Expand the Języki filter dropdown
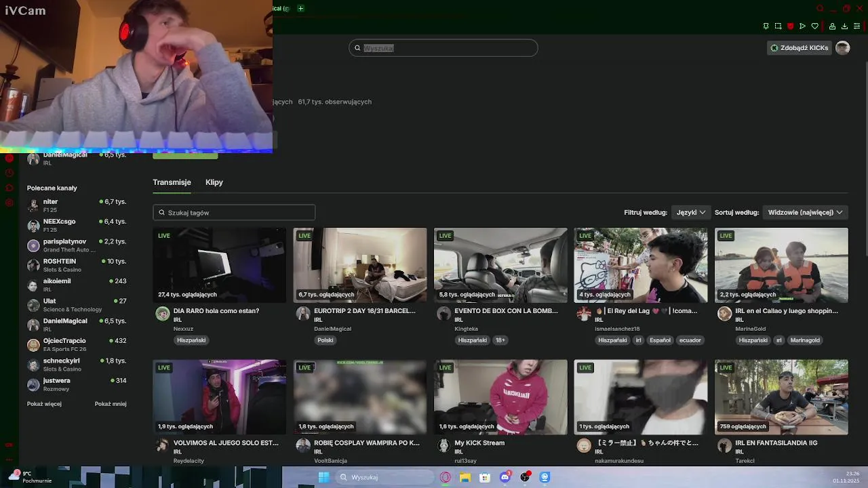Viewport: 868px width, 488px height. pyautogui.click(x=691, y=212)
